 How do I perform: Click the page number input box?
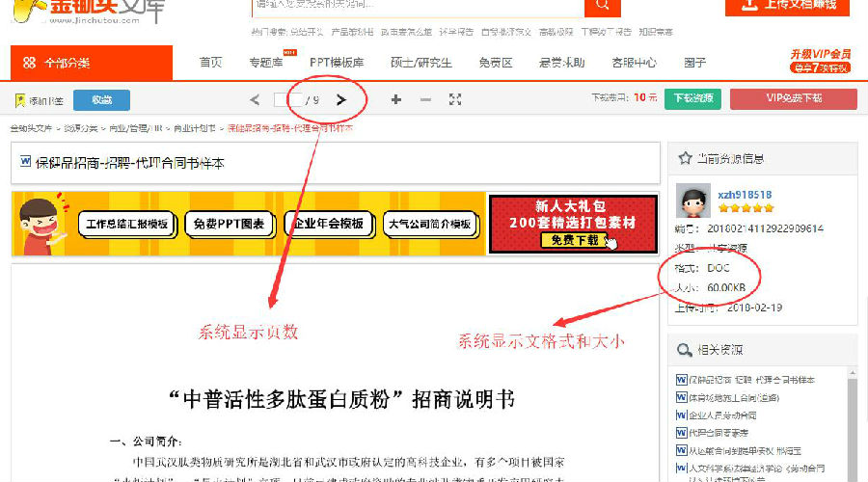click(283, 99)
